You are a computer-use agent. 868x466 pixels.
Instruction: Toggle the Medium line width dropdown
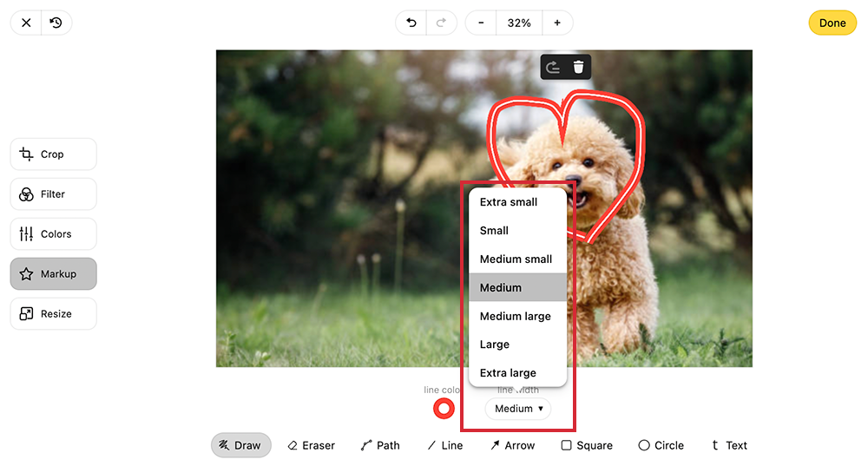coord(518,409)
